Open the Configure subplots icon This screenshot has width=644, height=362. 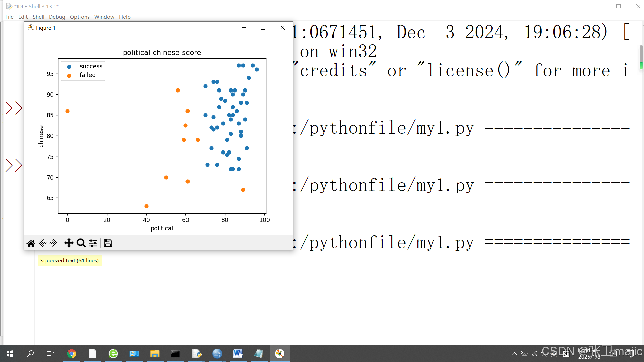pos(93,243)
